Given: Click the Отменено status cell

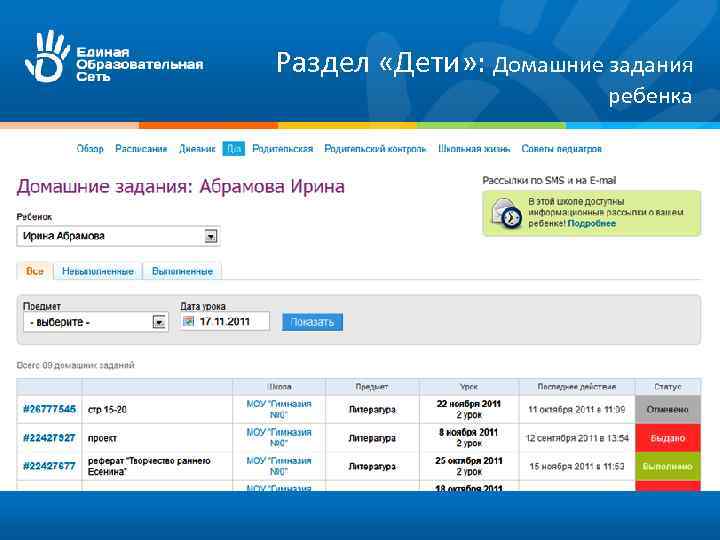Looking at the screenshot, I should pos(668,409).
